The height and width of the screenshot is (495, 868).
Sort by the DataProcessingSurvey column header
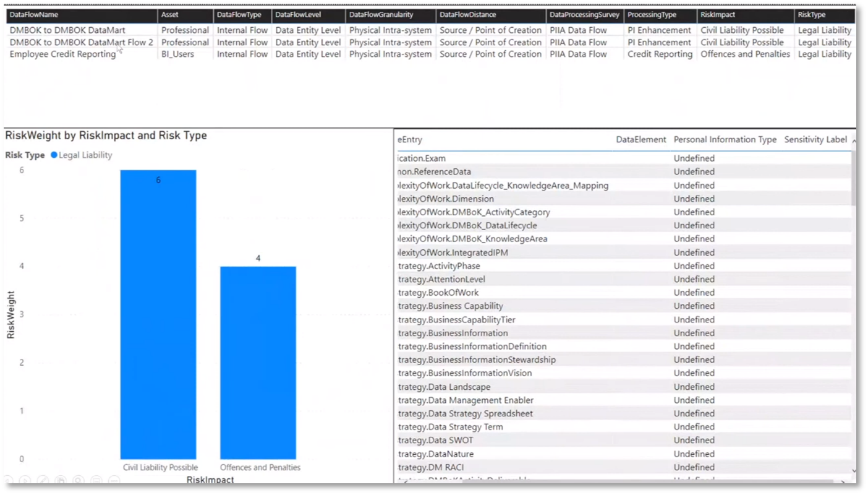(584, 15)
